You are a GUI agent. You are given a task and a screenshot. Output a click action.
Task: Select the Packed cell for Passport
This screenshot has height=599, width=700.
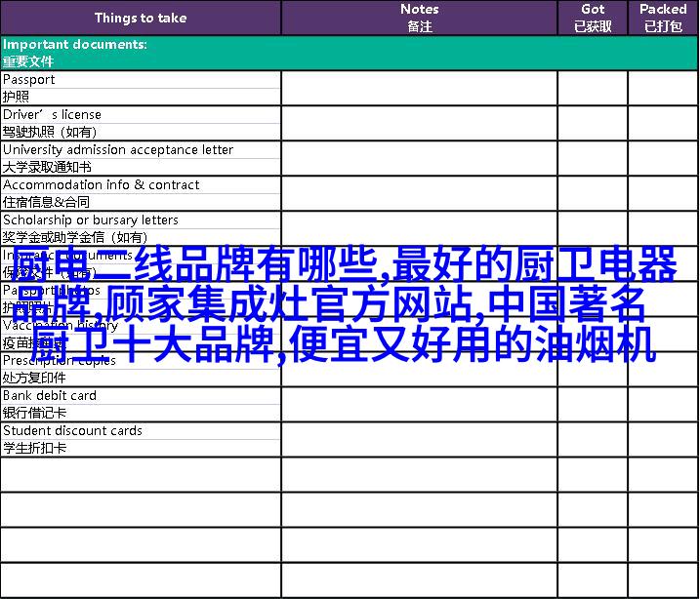point(663,89)
